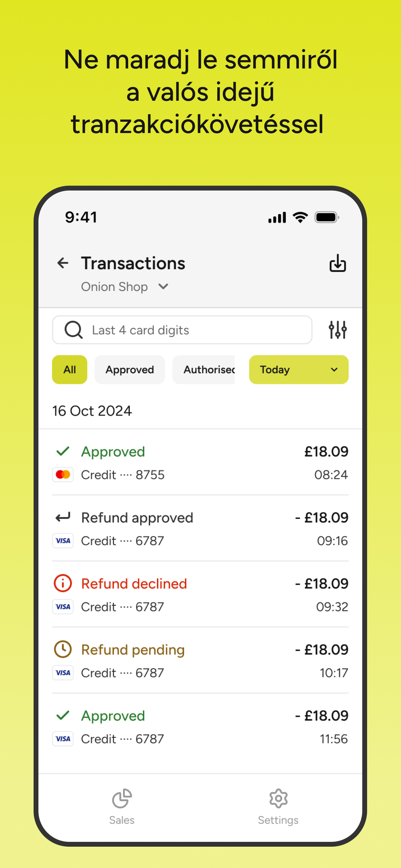The height and width of the screenshot is (868, 401).
Task: Click the chevron next to Onion Shop
Action: [x=163, y=287]
